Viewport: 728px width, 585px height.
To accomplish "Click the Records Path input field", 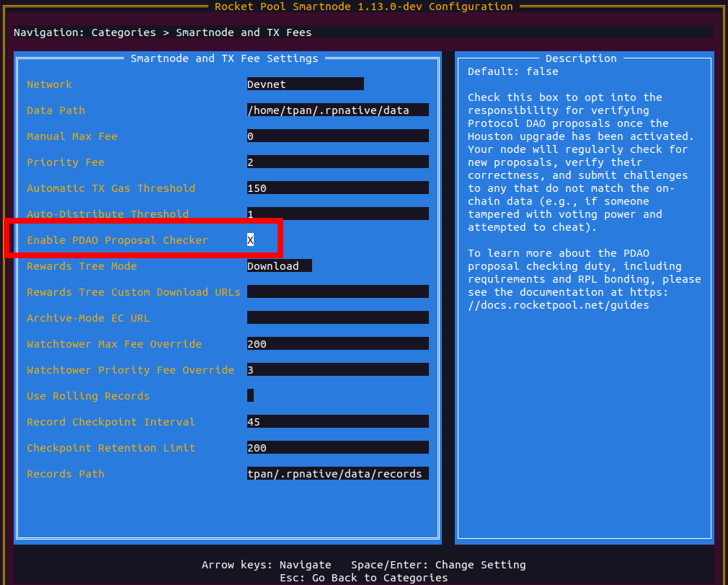I will pyautogui.click(x=337, y=474).
